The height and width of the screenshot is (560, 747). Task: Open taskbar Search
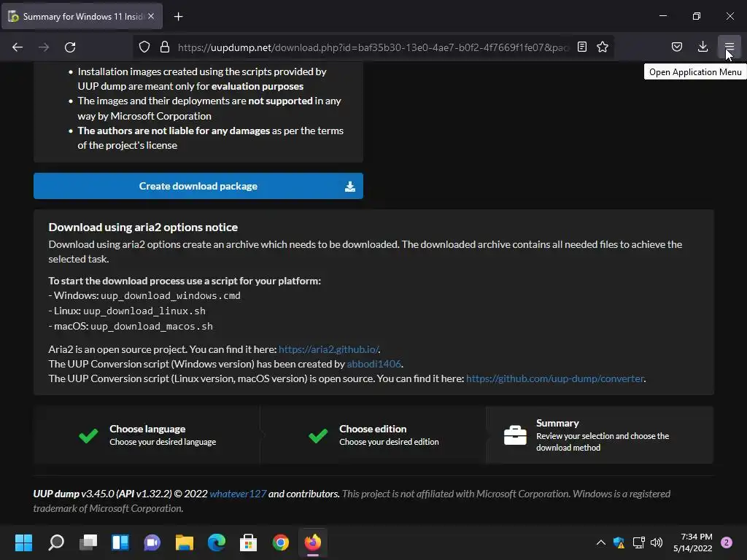55,542
